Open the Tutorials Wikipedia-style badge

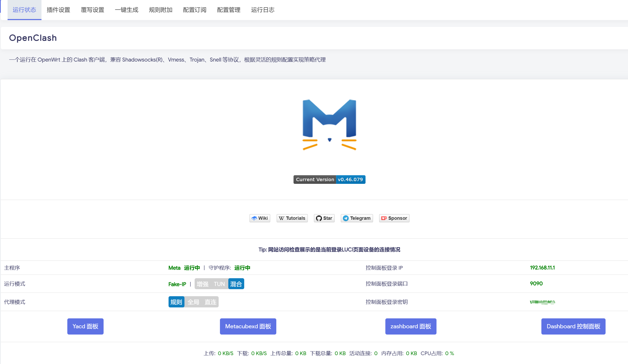coord(292,218)
